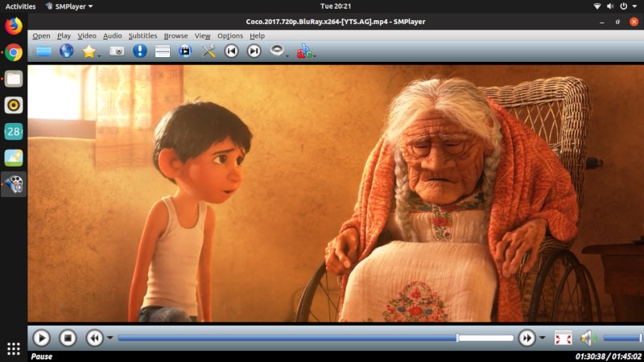Take a screenshot with the camera icon

[117, 51]
